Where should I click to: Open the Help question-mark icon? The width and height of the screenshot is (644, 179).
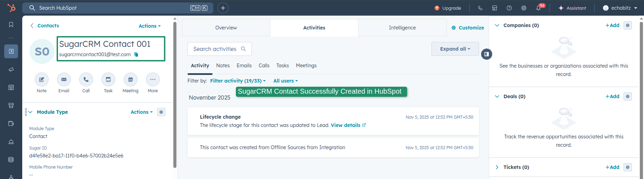tap(509, 8)
